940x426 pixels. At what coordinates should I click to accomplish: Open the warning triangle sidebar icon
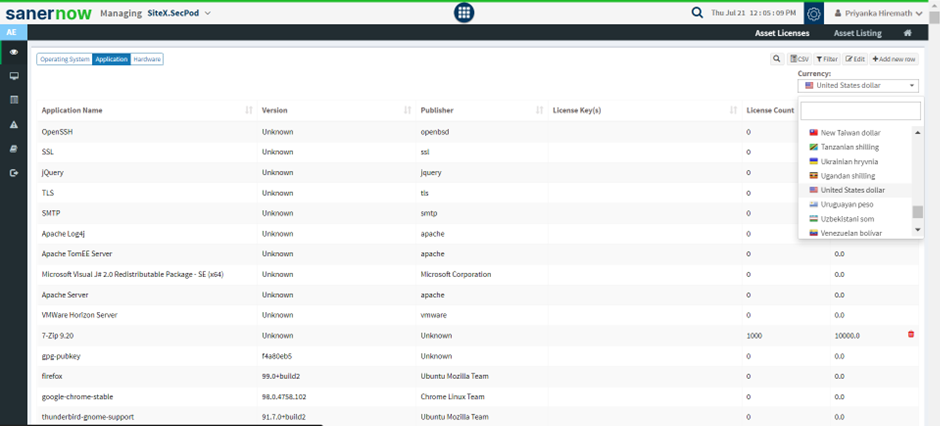pos(14,125)
